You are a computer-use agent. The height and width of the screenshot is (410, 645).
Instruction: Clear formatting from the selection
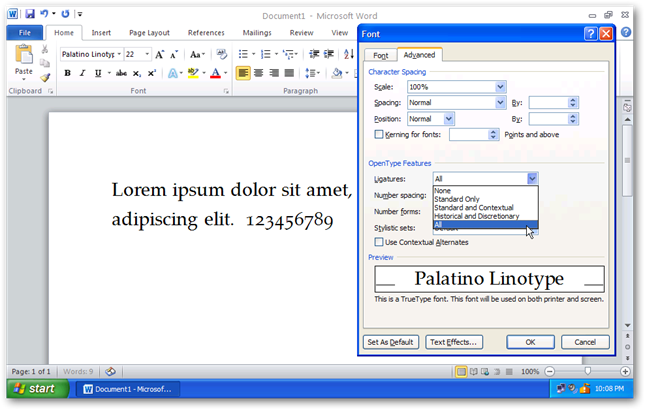222,54
